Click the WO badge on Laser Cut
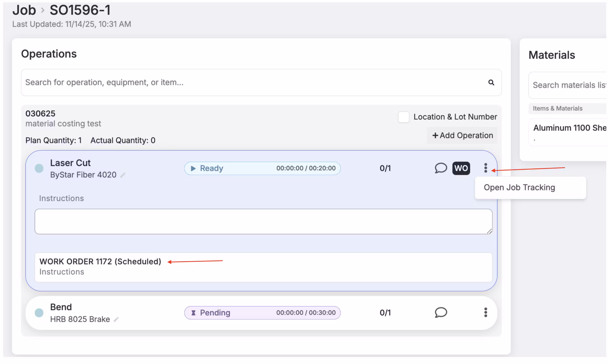Viewport: 608px width, 364px height. [461, 168]
